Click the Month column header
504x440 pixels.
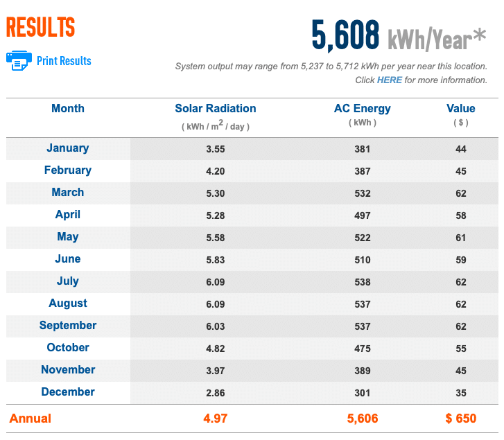(68, 108)
